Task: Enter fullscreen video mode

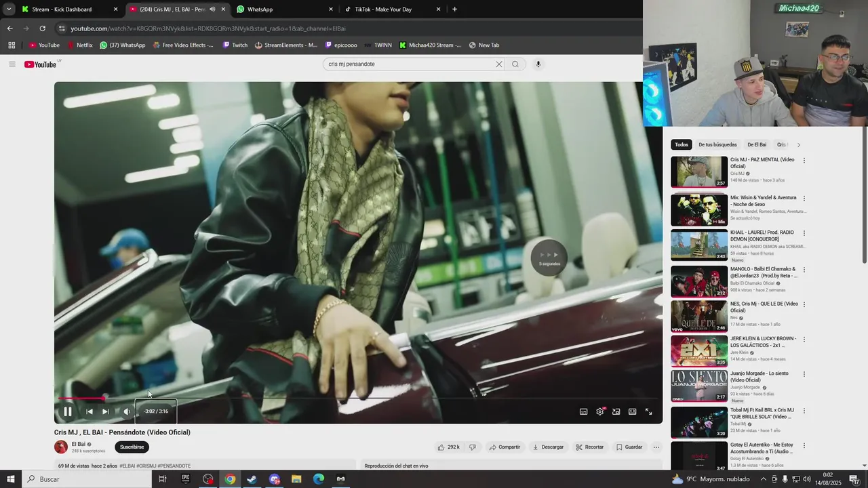Action: pos(648,411)
